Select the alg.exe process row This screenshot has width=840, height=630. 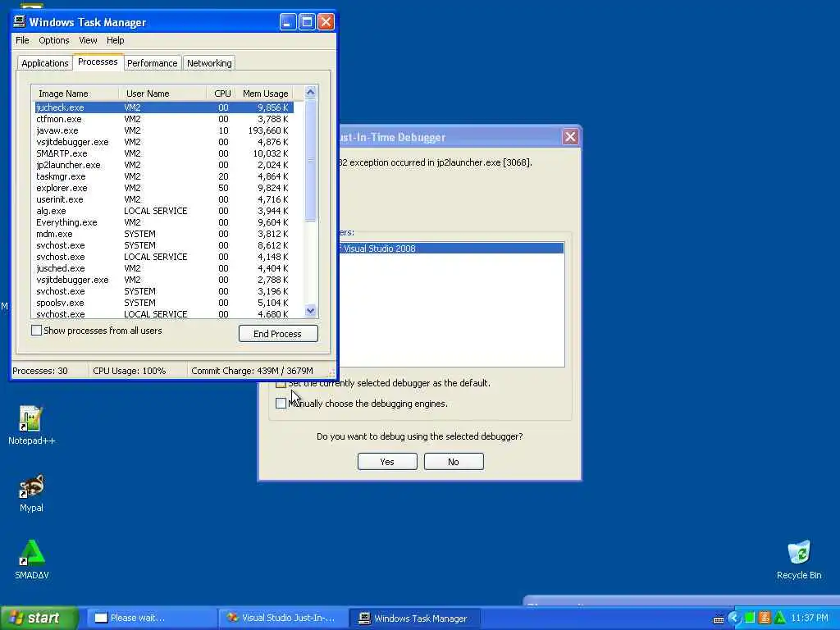(163, 211)
